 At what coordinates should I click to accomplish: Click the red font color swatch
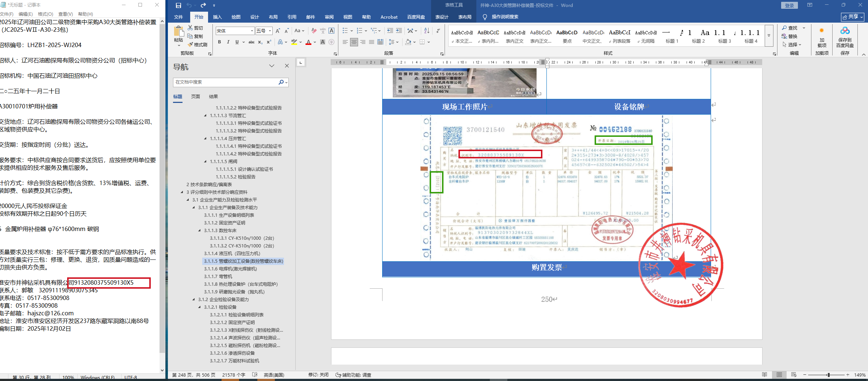click(x=308, y=42)
